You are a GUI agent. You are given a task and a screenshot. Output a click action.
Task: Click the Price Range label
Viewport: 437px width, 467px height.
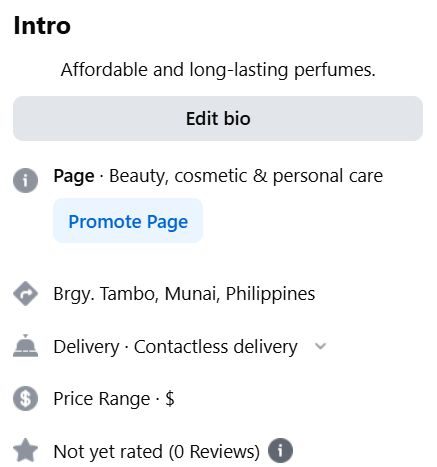pos(102,399)
